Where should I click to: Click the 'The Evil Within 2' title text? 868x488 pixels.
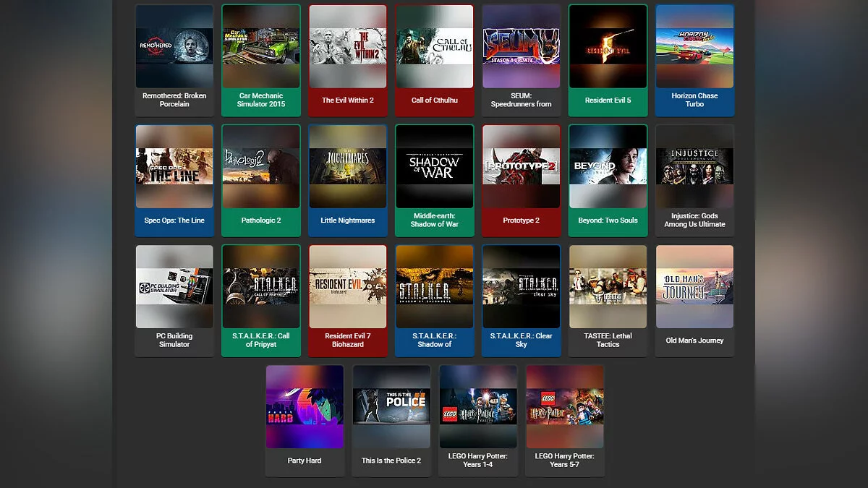pyautogui.click(x=348, y=100)
